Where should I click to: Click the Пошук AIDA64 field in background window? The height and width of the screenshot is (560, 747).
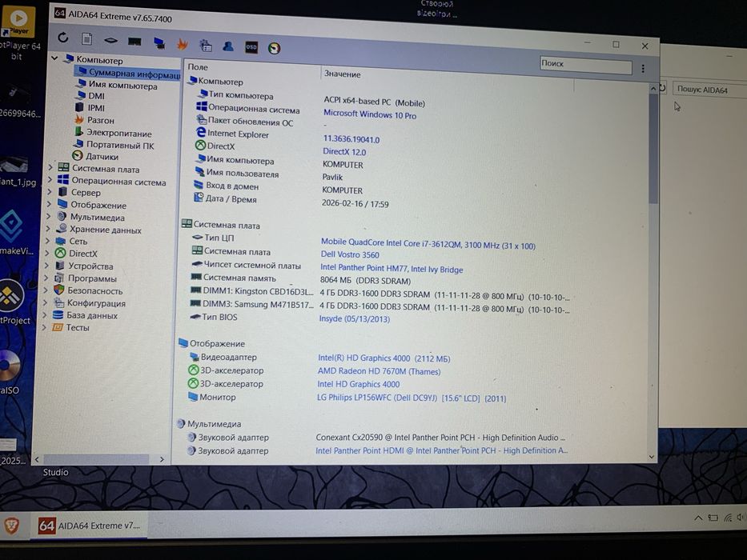point(710,90)
